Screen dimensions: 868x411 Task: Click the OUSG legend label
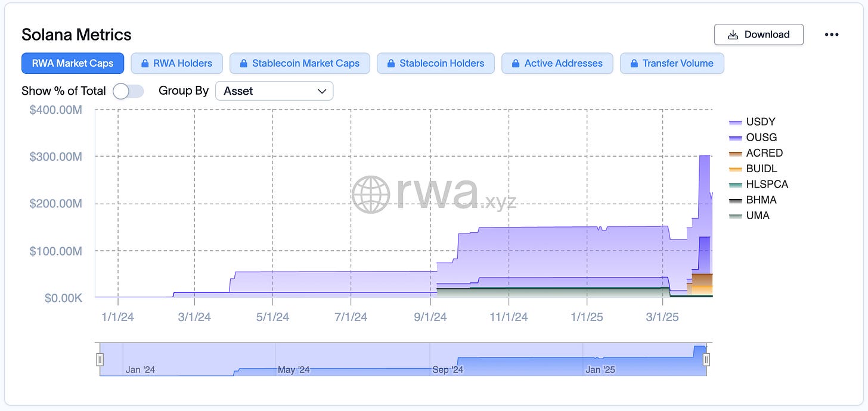coord(761,138)
